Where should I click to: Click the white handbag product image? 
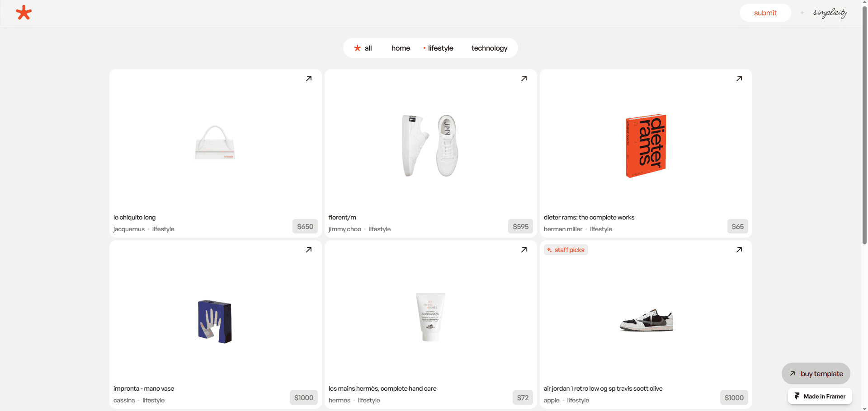click(215, 142)
